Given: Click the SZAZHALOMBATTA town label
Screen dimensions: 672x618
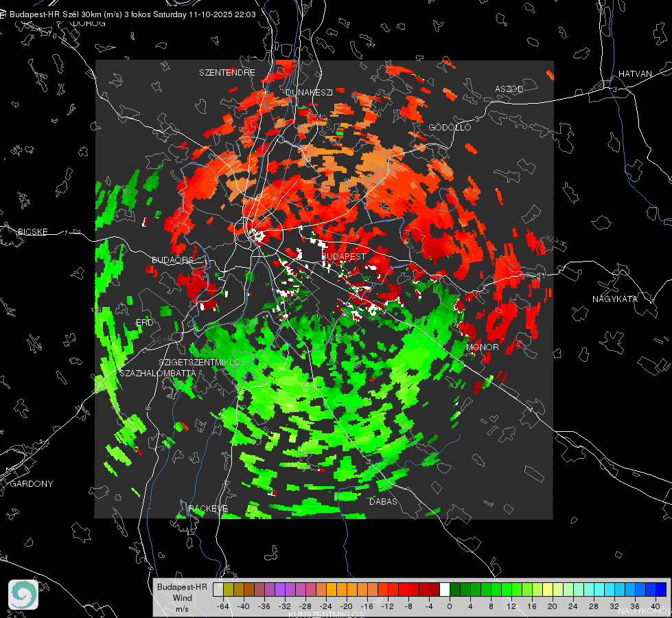Looking at the screenshot, I should click(158, 373).
